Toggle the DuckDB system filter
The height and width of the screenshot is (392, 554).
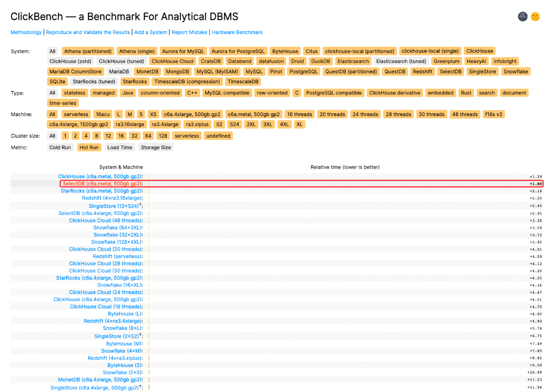click(320, 61)
